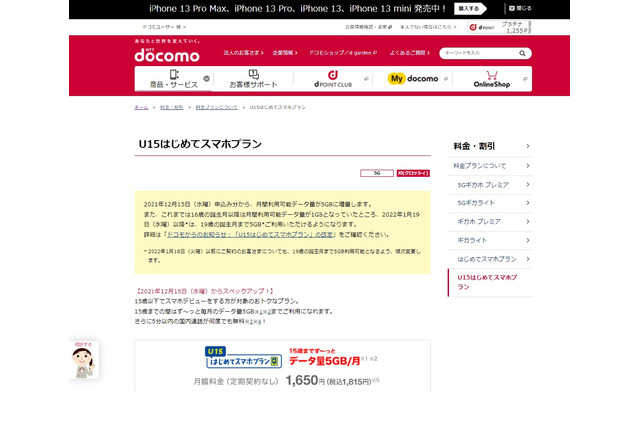Open d POINT CLUB tab

[333, 79]
